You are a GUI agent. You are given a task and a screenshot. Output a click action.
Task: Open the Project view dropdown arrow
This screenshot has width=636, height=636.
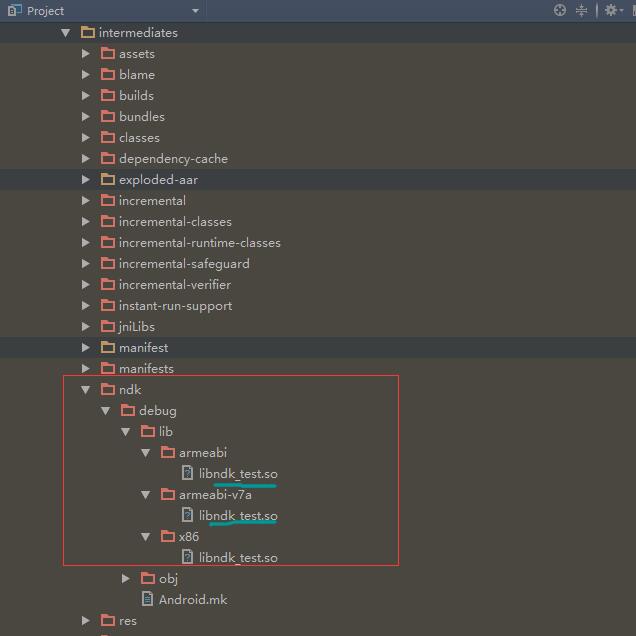[195, 11]
